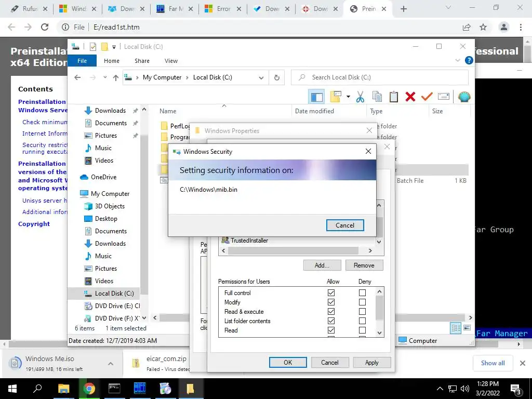Open Chrome's three-dot menu
The width and height of the screenshot is (532, 399).
pos(521,27)
